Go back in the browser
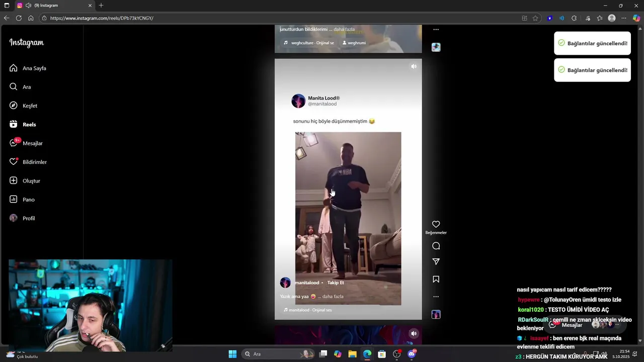Image resolution: width=644 pixels, height=362 pixels. (6, 18)
